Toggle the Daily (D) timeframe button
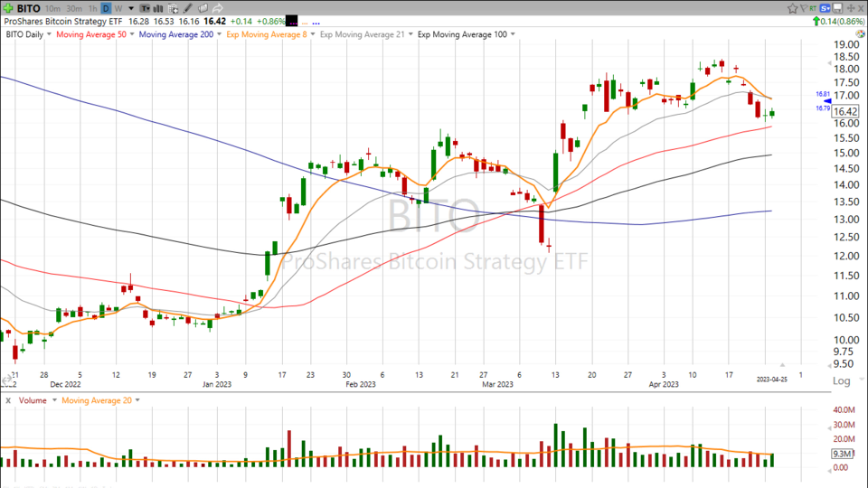This screenshot has width=868, height=488. 105,7
